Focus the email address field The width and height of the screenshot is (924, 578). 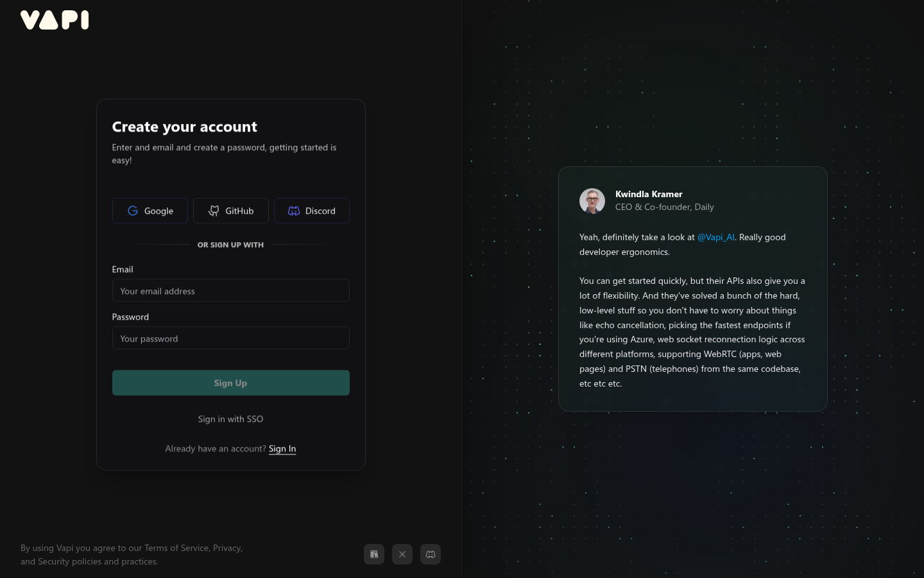231,291
